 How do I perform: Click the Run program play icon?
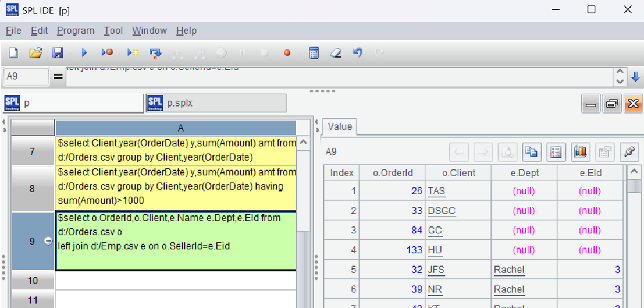pos(84,53)
